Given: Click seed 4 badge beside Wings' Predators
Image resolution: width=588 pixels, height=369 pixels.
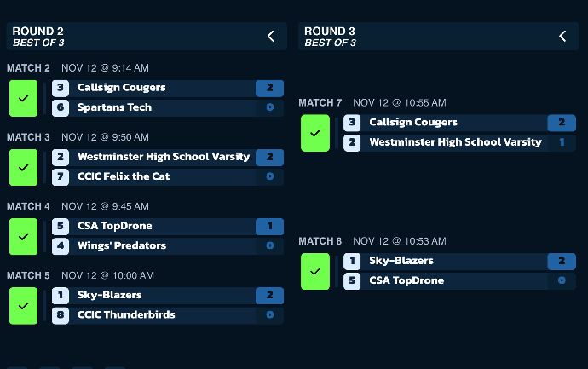Looking at the screenshot, I should click(61, 246).
